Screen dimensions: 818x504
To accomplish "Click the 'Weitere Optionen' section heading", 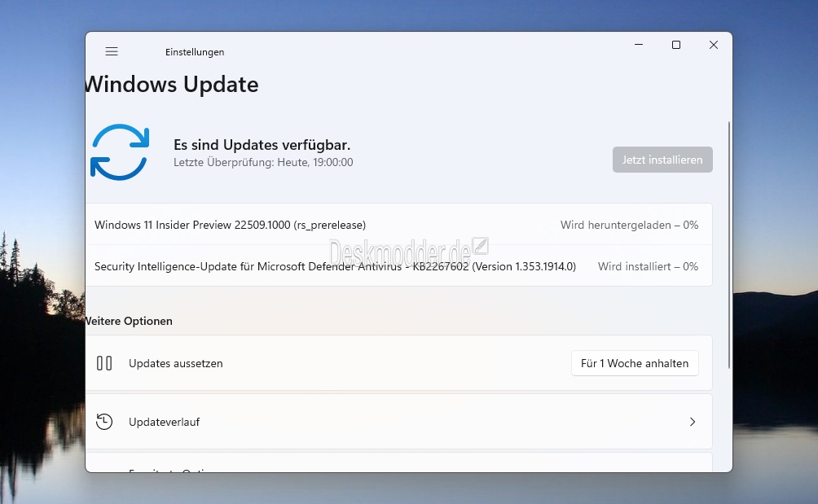I will pos(130,321).
